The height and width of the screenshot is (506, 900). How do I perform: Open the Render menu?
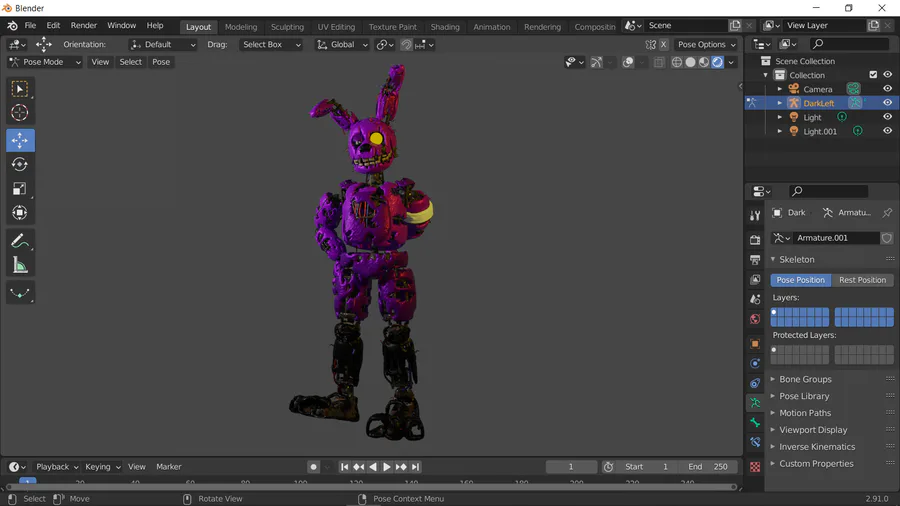(x=84, y=26)
